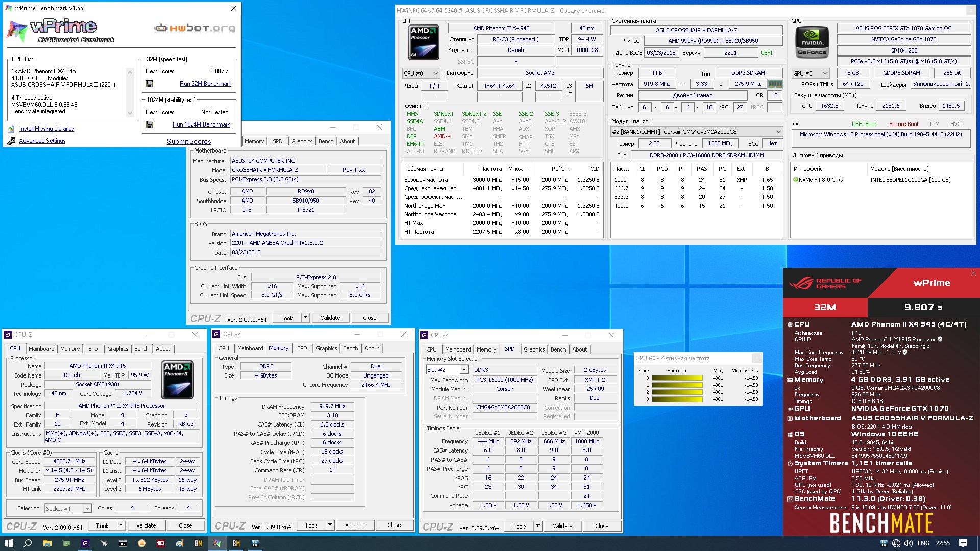Select the CPU tab in CPU-Z SPD window
Screen dimensions: 980x551
[x=432, y=349]
